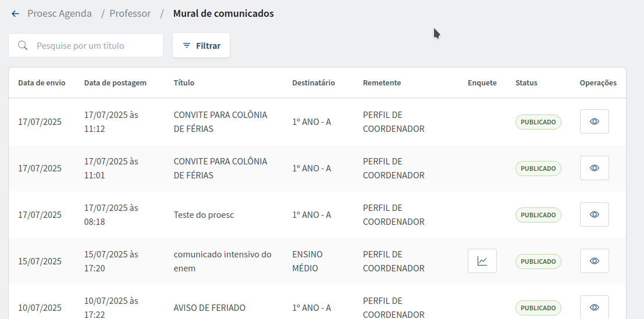Open eye icon for AVISO DE FERIADO
The height and width of the screenshot is (319, 644).
(x=595, y=307)
